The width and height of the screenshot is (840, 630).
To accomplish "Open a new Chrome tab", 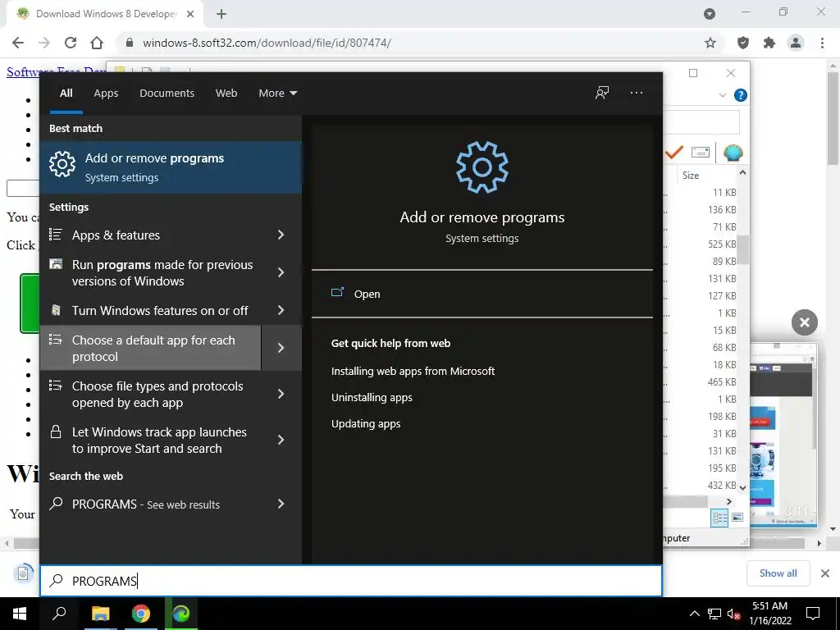I will (x=221, y=14).
